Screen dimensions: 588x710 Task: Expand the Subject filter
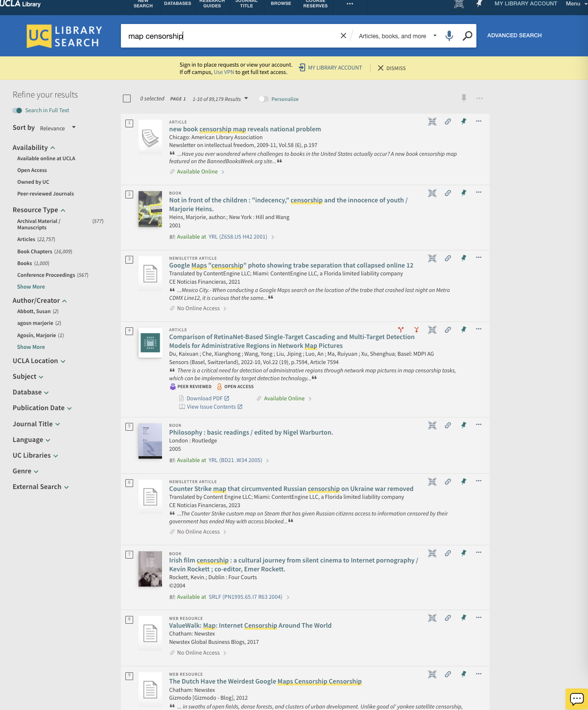tap(28, 377)
